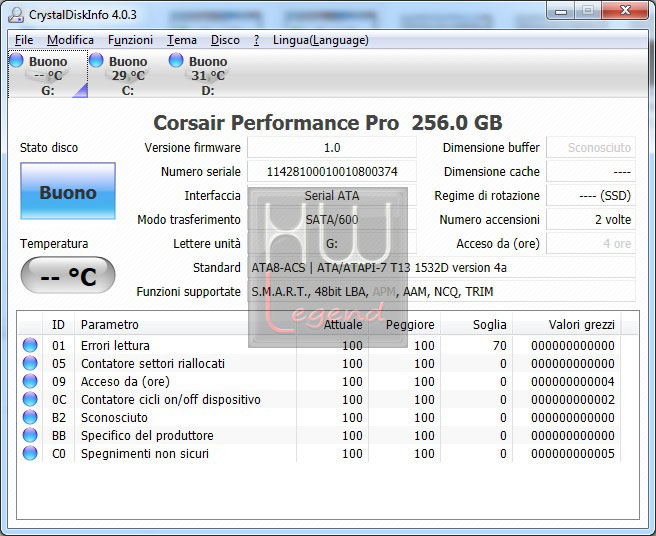
Task: Click status orb for Contatore settori riallocati
Action: click(x=30, y=363)
